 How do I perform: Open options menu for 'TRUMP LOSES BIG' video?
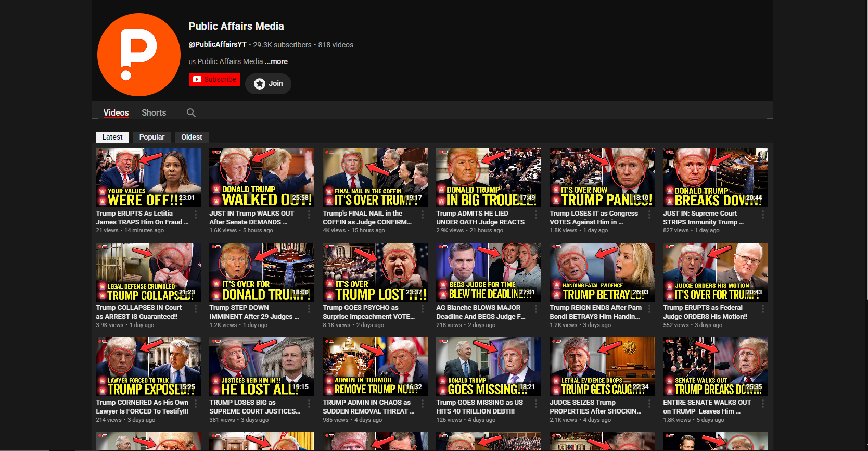tap(309, 404)
